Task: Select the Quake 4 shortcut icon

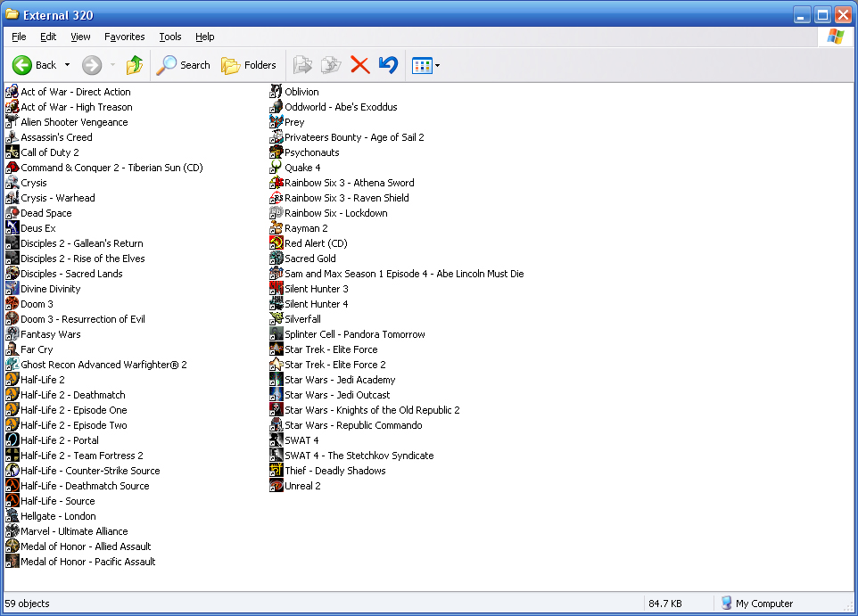Action: (x=276, y=168)
